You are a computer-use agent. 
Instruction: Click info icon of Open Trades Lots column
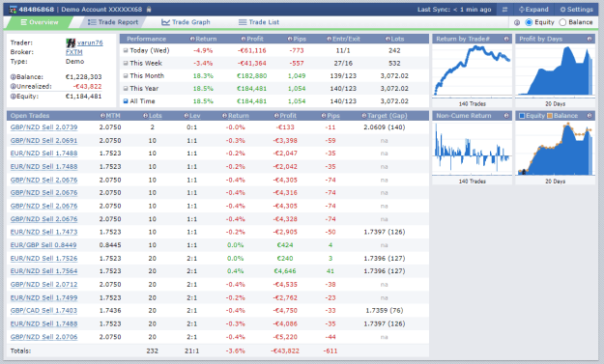coord(146,116)
